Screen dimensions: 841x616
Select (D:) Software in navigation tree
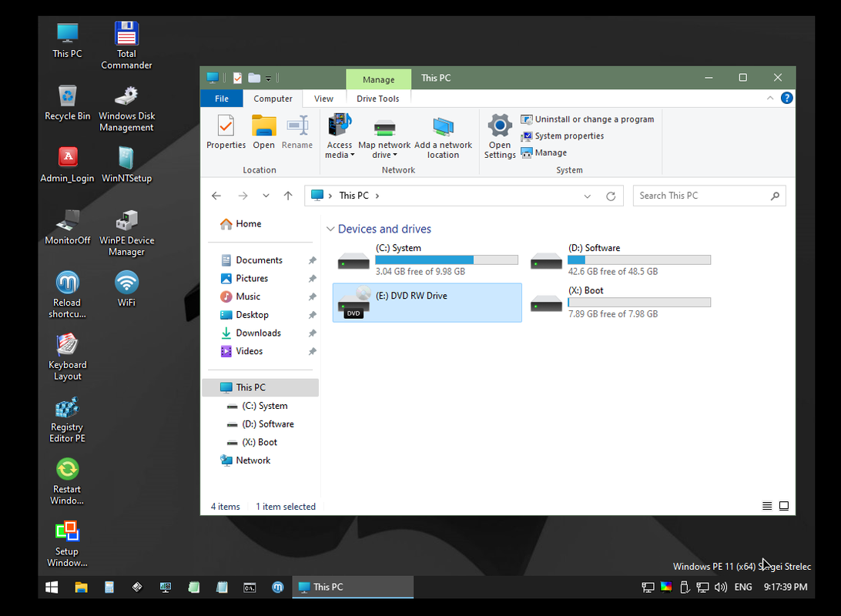point(260,424)
